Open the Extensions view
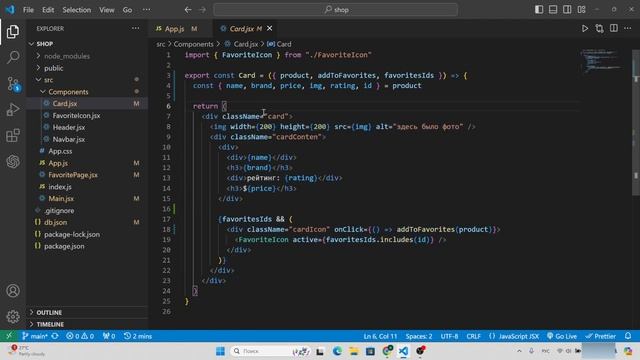640x360 pixels. click(x=13, y=135)
